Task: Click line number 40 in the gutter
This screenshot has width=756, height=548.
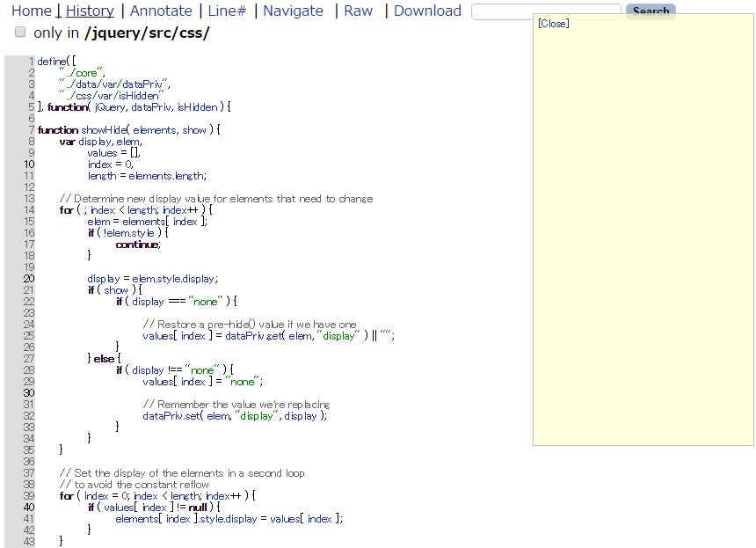Action: (29, 508)
